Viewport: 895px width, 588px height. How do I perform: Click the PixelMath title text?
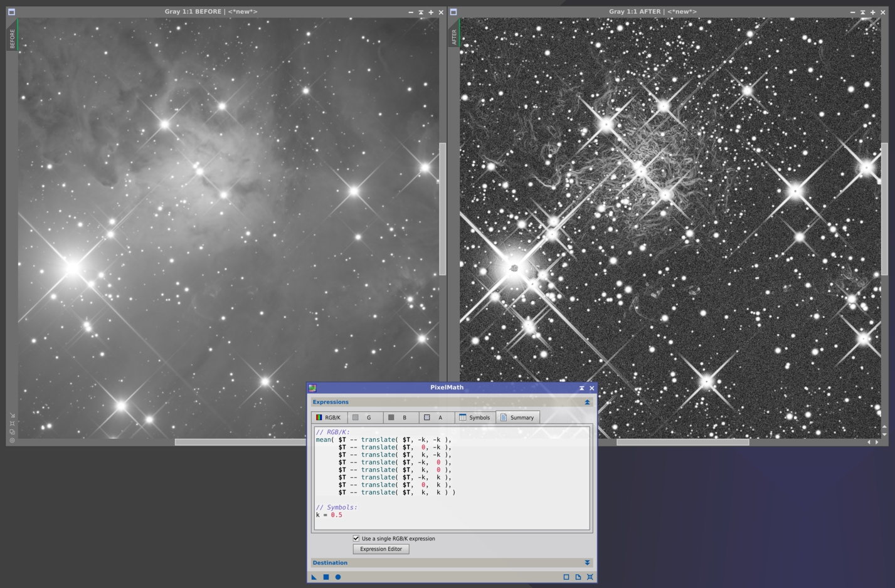[x=447, y=387]
